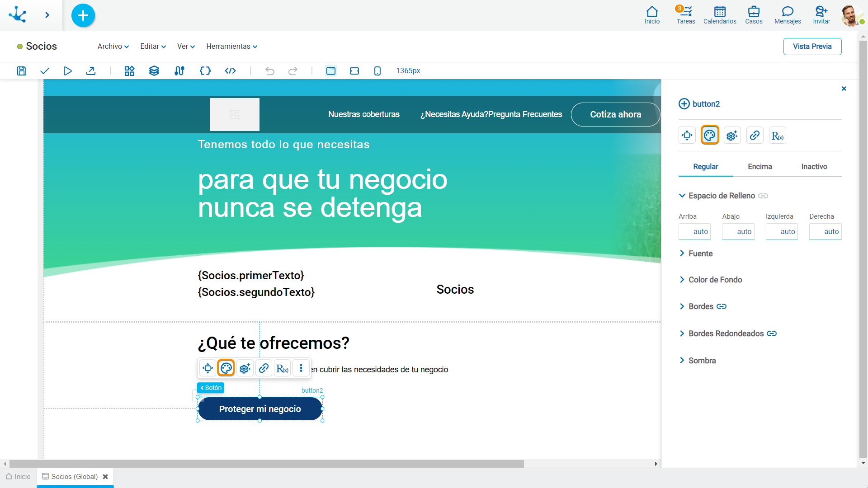The image size is (868, 488).
Task: Close the Socios (Global) tab
Action: (105, 477)
